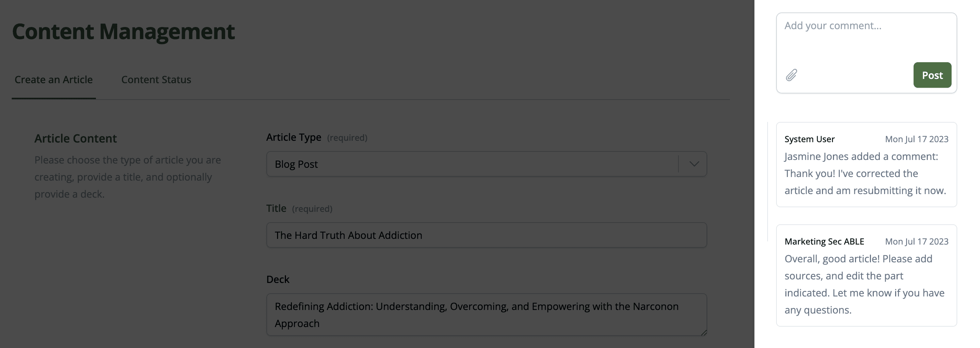Click the Article Content section heading
The width and height of the screenshot is (980, 348).
(76, 138)
